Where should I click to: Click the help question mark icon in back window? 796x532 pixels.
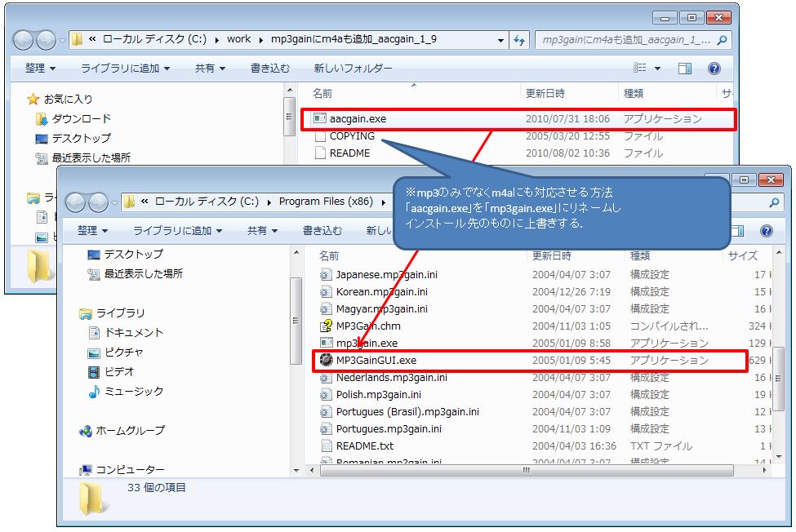coord(714,69)
